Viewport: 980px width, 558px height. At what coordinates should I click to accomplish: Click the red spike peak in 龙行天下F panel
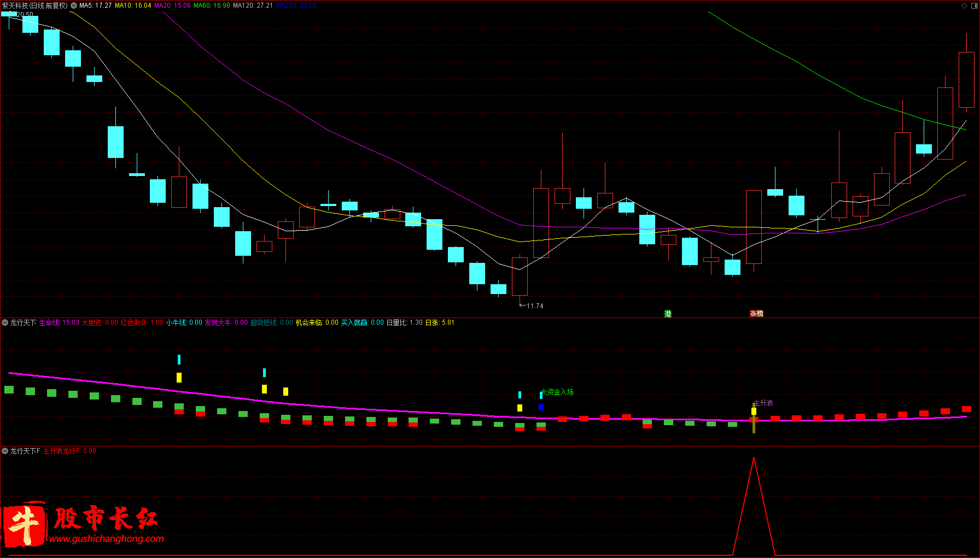[x=754, y=458]
